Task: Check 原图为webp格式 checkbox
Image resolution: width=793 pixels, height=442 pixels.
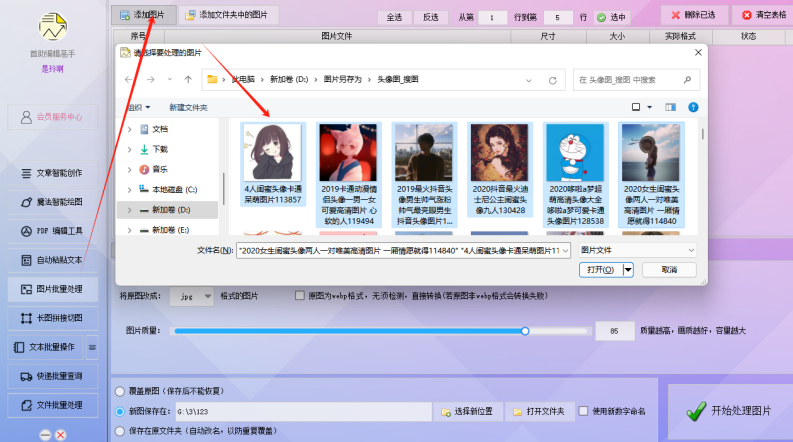Action: point(300,295)
